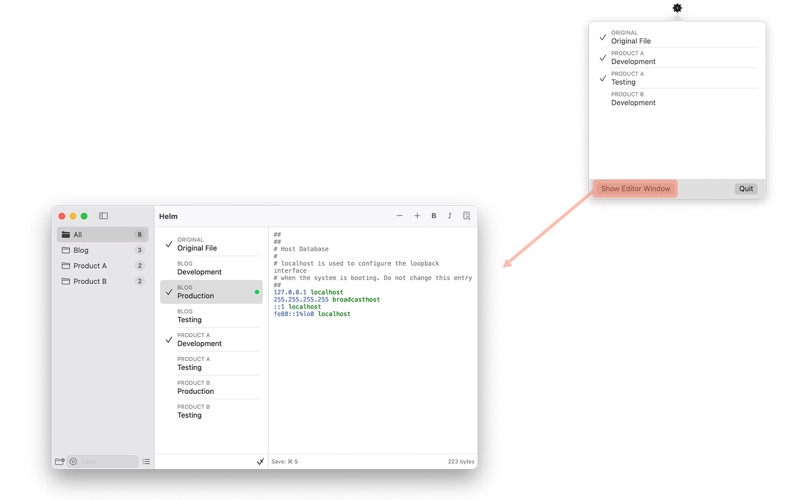Toggle checkmark for Blog Production entry
This screenshot has width=800, height=500.
coord(169,292)
